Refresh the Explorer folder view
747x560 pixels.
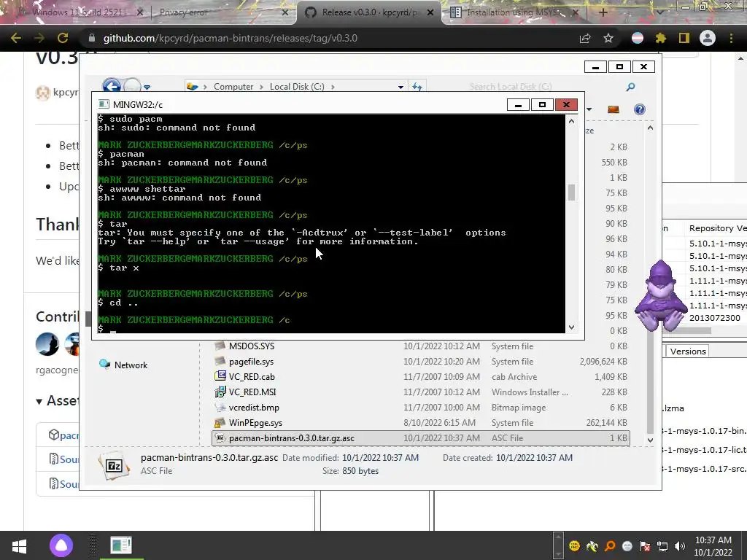(417, 87)
